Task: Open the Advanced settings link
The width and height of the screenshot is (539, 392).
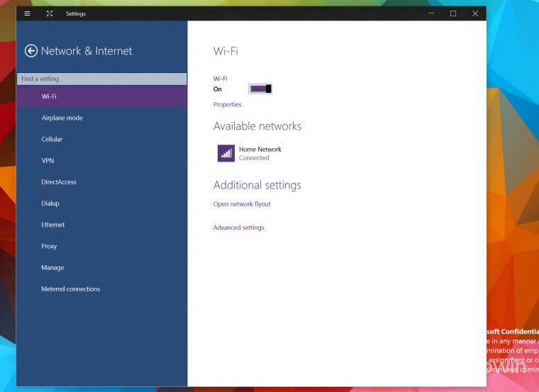Action: [238, 228]
